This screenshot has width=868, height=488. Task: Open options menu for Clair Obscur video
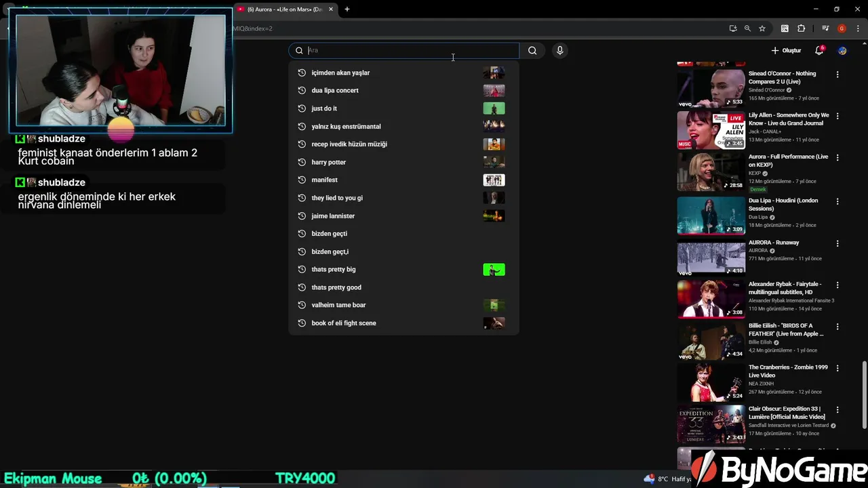837,410
